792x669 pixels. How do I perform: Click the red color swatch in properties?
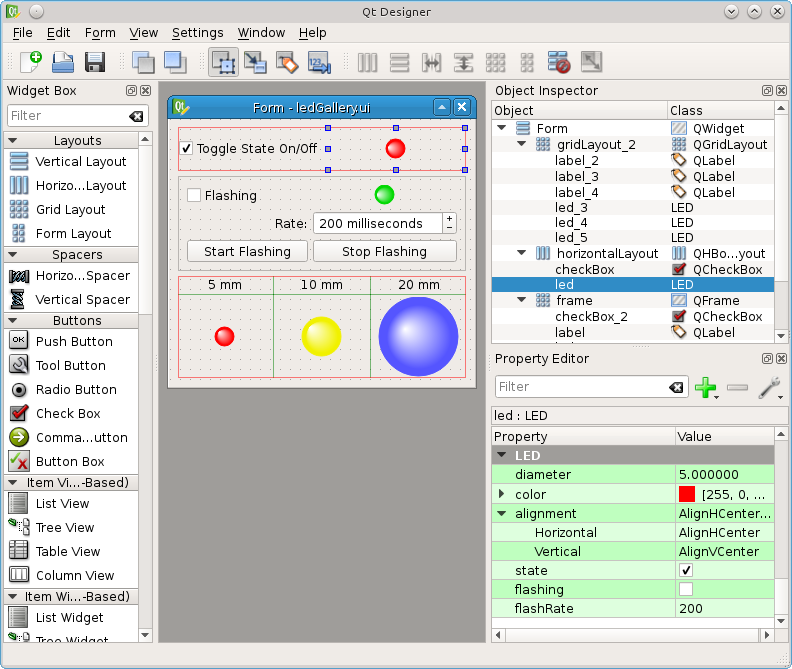pos(687,494)
